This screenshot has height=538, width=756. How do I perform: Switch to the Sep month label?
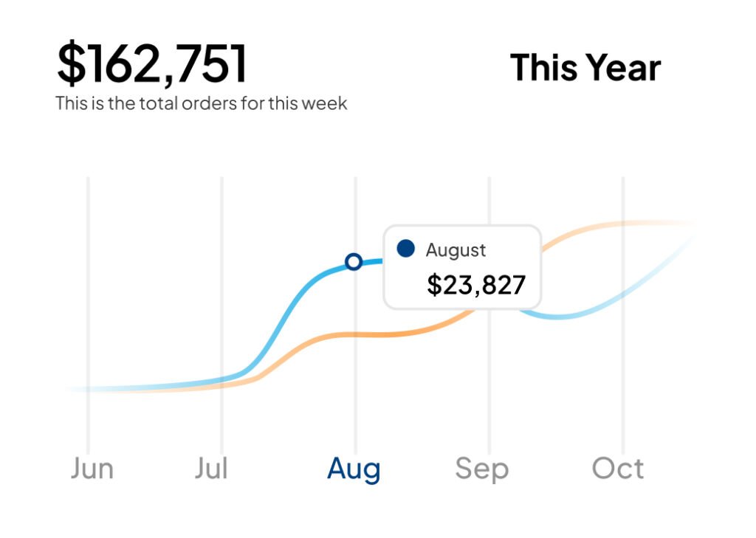pyautogui.click(x=481, y=469)
